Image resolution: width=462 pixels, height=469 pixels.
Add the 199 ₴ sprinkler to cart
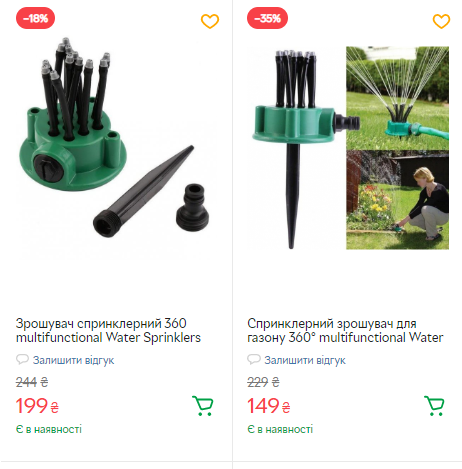[202, 406]
